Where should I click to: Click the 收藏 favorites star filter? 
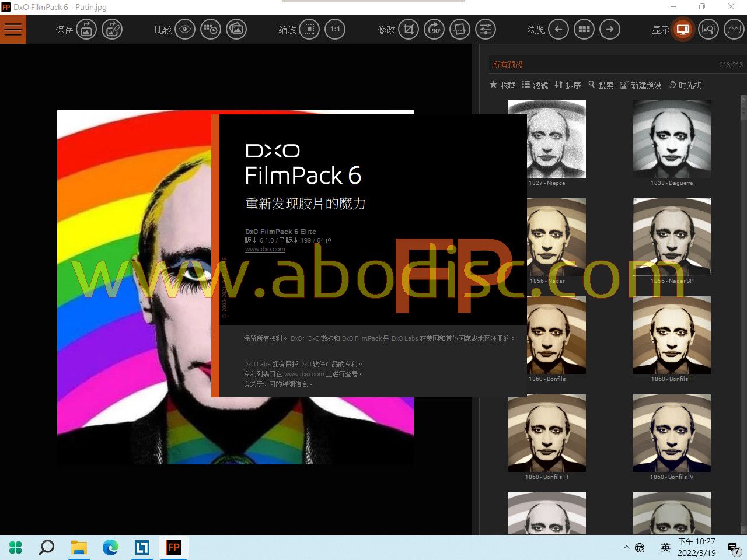pos(502,85)
